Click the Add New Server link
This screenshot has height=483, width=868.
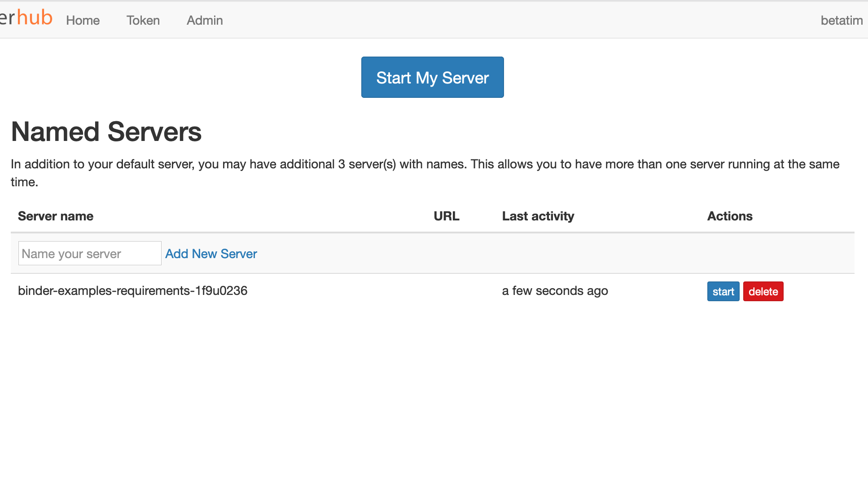pyautogui.click(x=211, y=254)
